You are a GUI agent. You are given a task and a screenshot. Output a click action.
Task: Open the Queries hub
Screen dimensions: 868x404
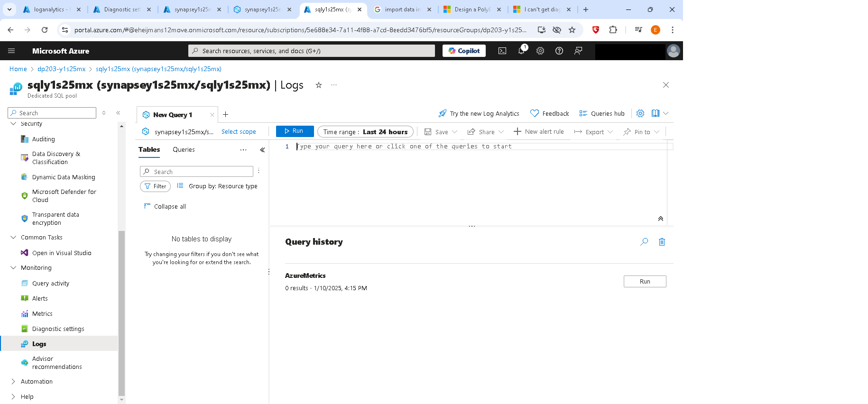click(602, 113)
